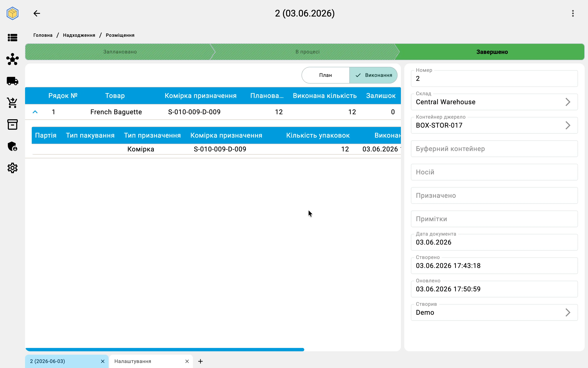
Task: Select the Виконання toggle
Action: [373, 75]
